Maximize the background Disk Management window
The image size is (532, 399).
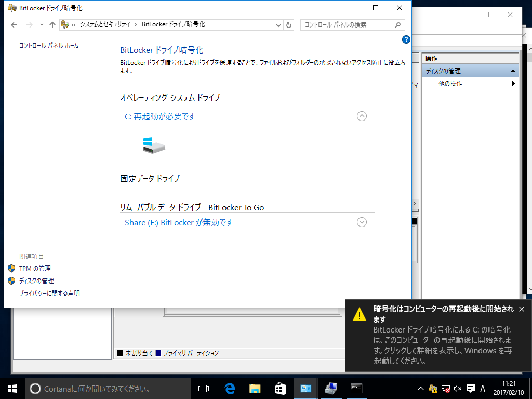click(486, 15)
